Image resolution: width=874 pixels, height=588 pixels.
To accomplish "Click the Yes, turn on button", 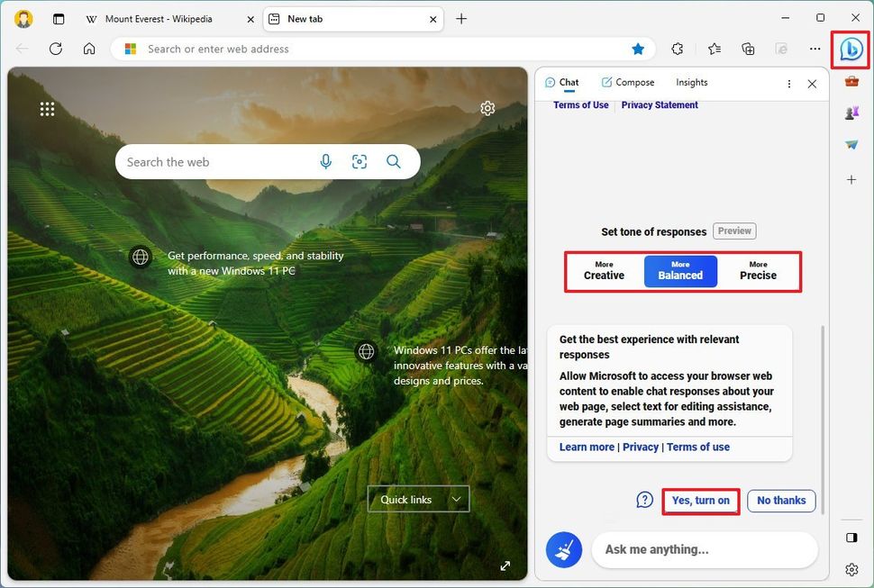I will coord(700,500).
